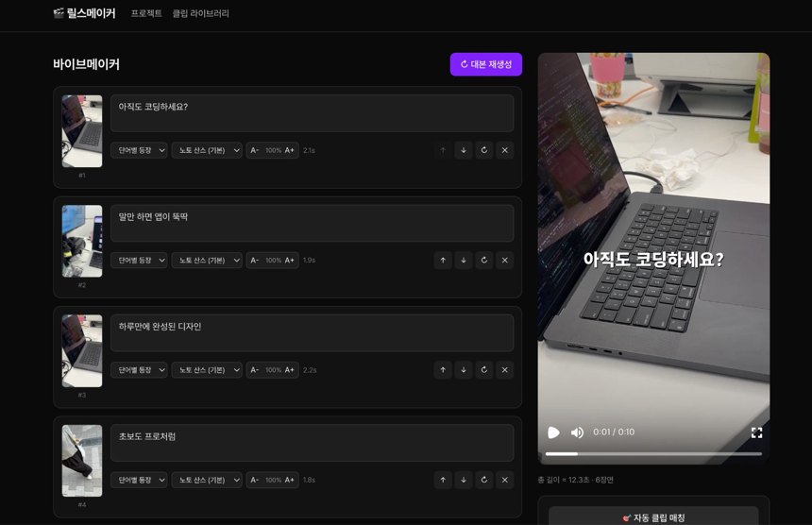Enter fullscreen video preview

[756, 432]
